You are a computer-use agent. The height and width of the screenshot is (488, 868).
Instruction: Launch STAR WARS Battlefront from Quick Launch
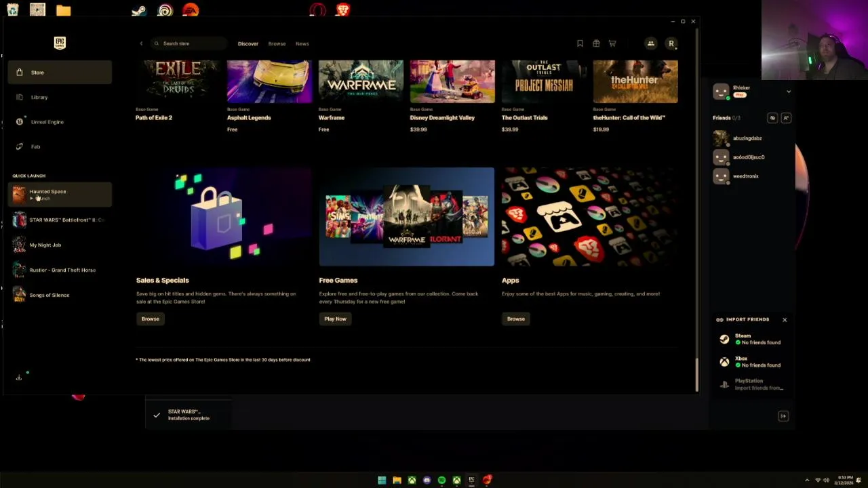[x=60, y=220]
